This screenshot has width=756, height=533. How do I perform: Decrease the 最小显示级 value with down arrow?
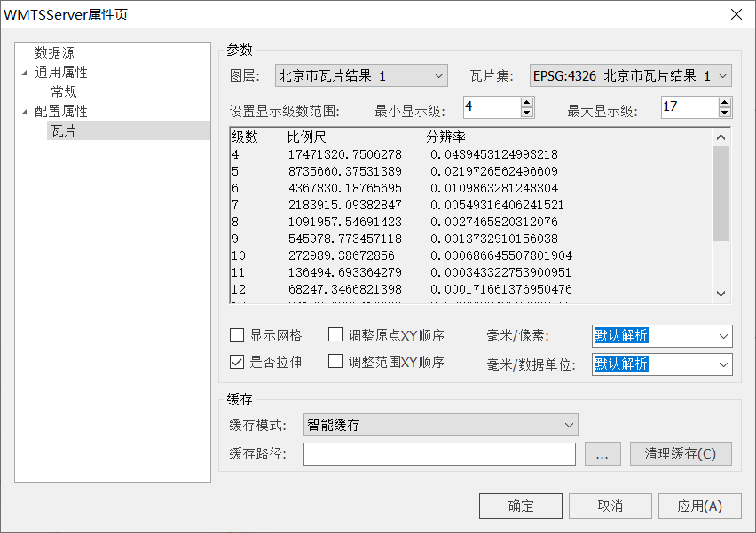pyautogui.click(x=527, y=113)
